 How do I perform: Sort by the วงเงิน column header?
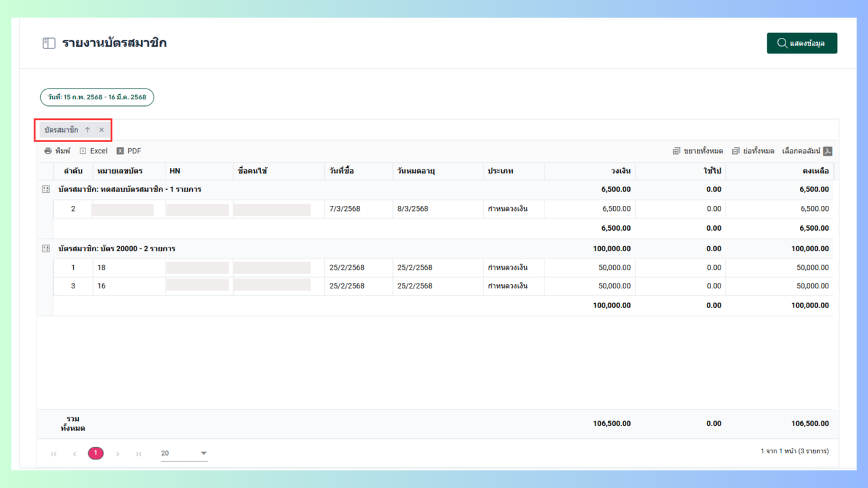(x=590, y=171)
